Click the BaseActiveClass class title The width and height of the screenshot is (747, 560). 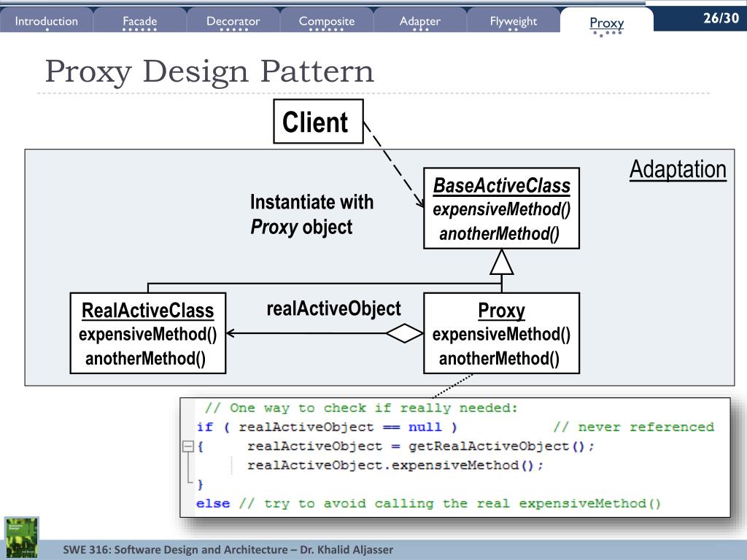pos(502,185)
